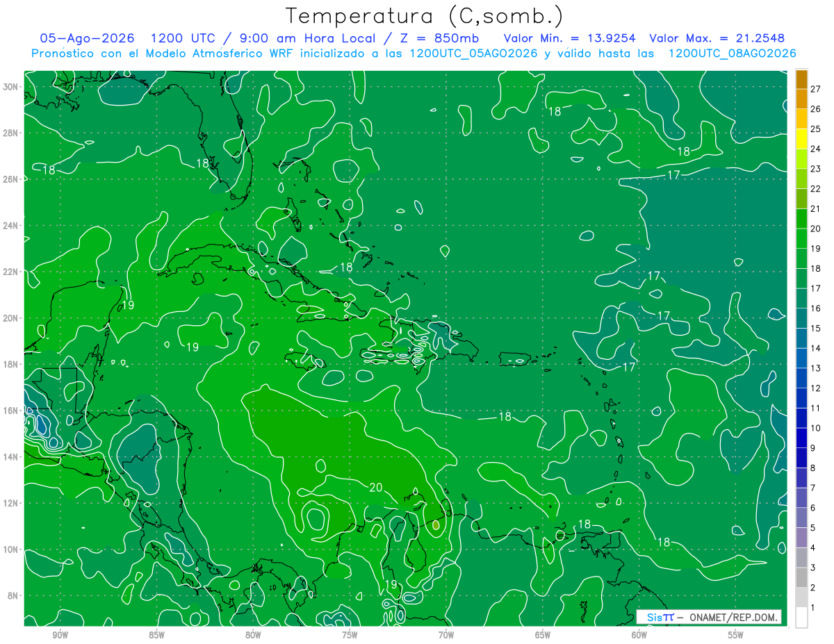Click the "75W" longitude axis label

[x=350, y=635]
